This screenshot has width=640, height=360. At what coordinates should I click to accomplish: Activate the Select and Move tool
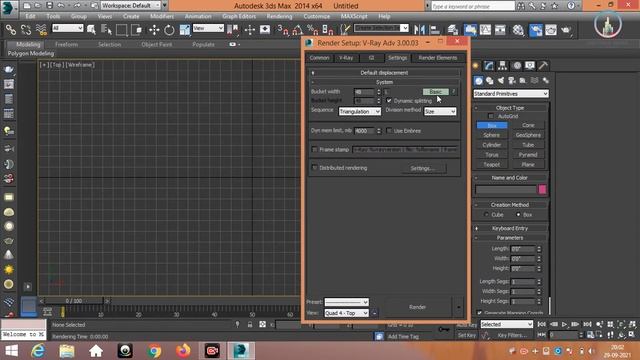coord(154,30)
